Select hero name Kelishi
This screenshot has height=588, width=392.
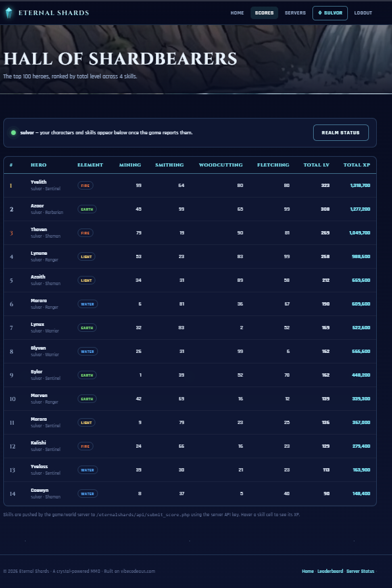pos(38,443)
